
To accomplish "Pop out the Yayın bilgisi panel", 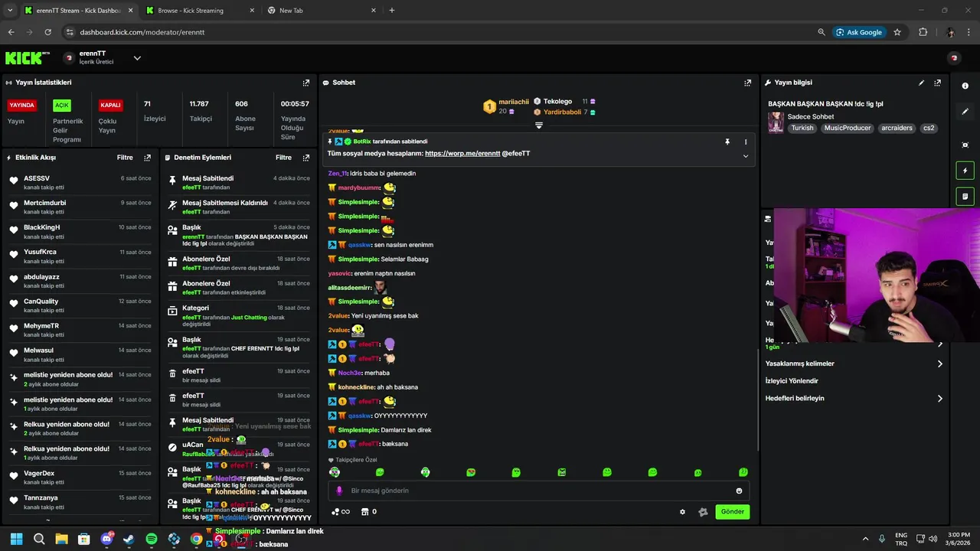I will tap(937, 83).
